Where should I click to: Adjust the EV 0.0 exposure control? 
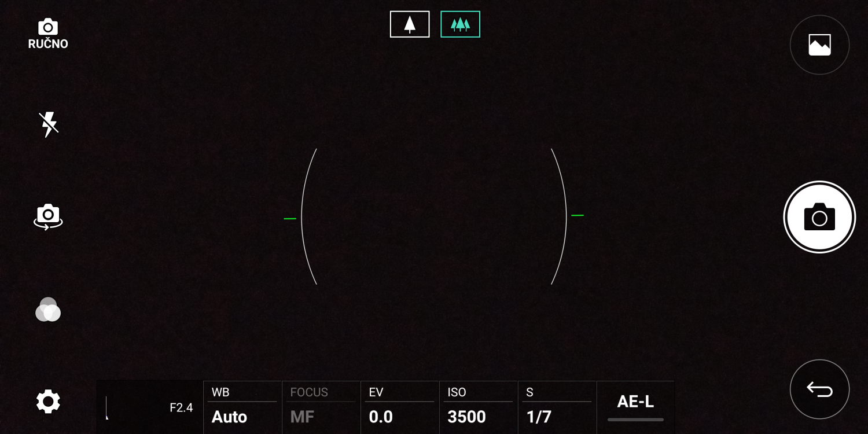tap(399, 407)
